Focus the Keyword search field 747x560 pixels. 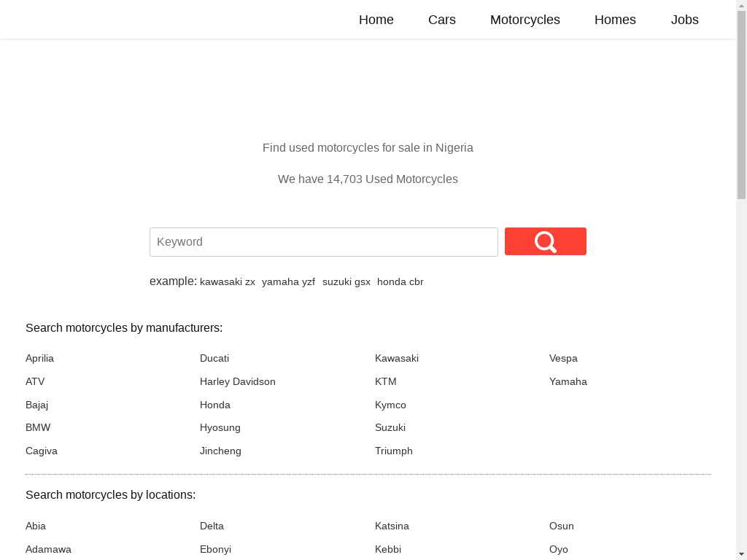click(x=323, y=242)
